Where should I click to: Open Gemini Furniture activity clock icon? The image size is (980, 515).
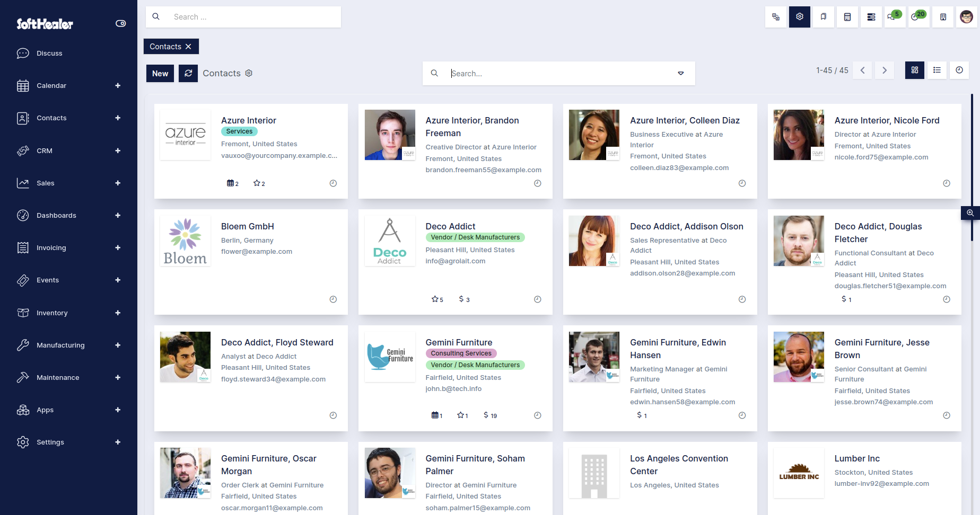(537, 415)
